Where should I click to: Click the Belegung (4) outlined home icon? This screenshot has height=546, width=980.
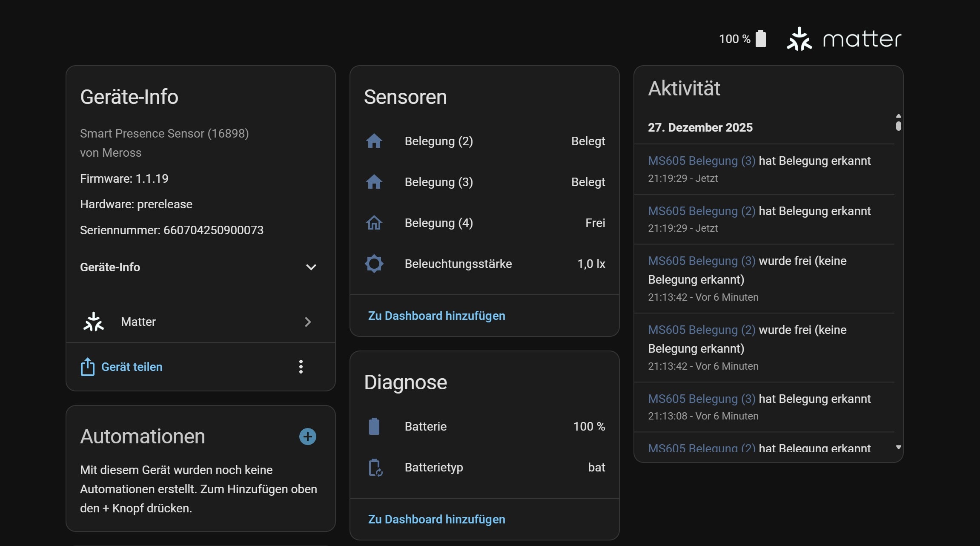coord(374,223)
